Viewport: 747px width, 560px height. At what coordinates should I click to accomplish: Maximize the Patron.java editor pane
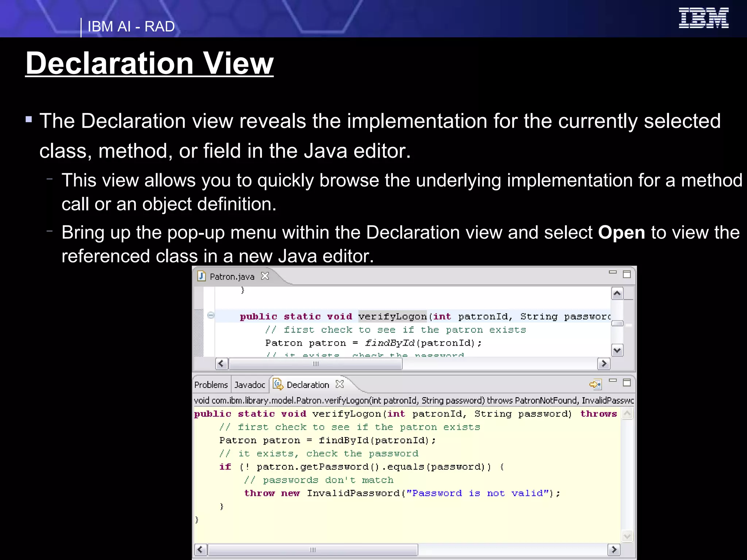(627, 274)
